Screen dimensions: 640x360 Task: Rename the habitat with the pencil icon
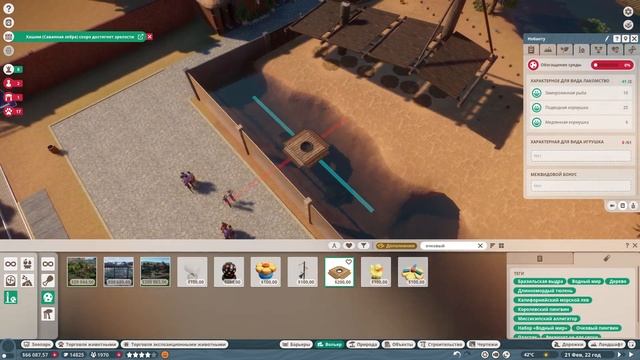click(x=607, y=38)
